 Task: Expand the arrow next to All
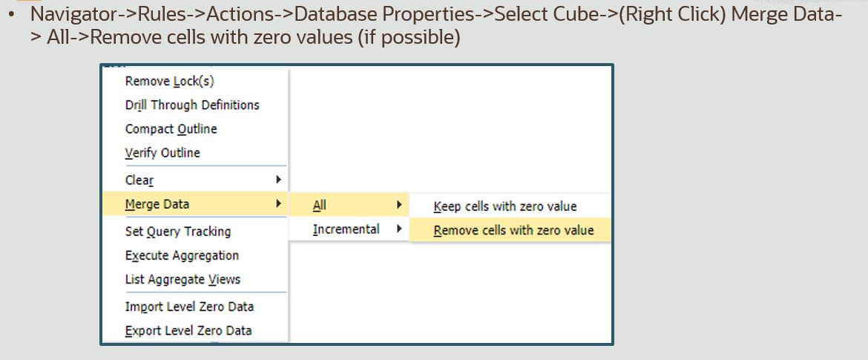pos(399,205)
